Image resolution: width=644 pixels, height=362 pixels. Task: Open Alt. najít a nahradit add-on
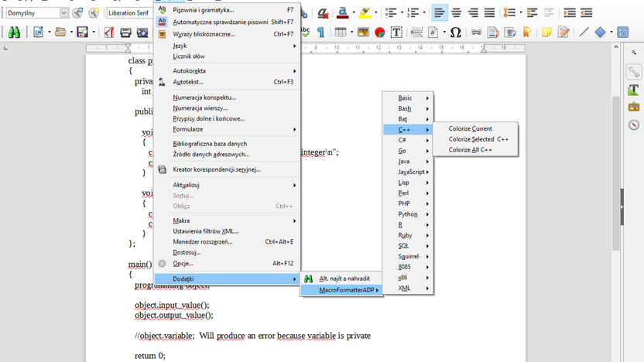pos(341,278)
